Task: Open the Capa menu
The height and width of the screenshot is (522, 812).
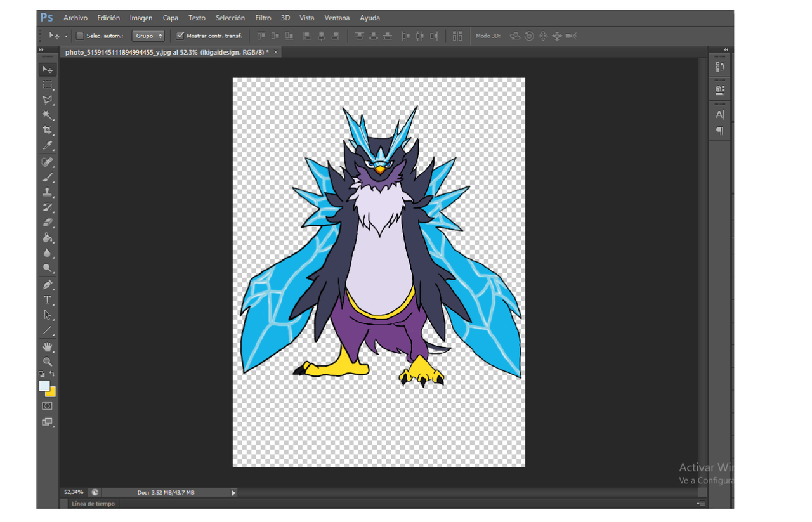Action: [x=171, y=18]
